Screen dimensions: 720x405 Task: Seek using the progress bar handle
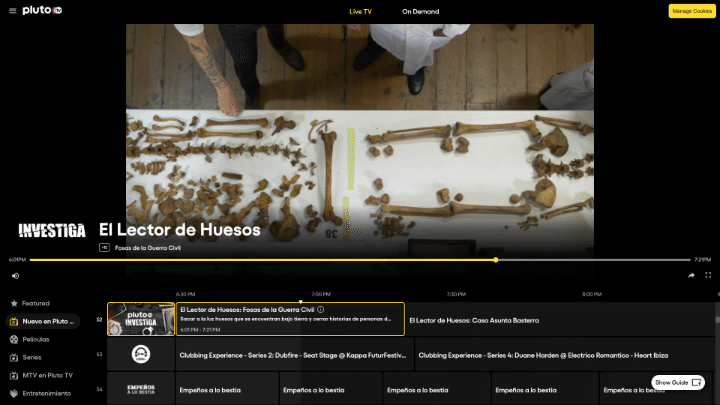pos(495,260)
